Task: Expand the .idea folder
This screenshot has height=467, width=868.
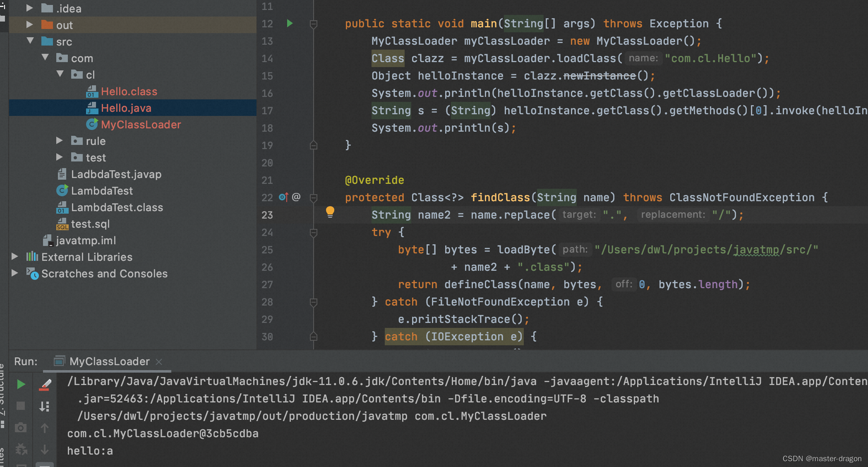Action: [29, 8]
